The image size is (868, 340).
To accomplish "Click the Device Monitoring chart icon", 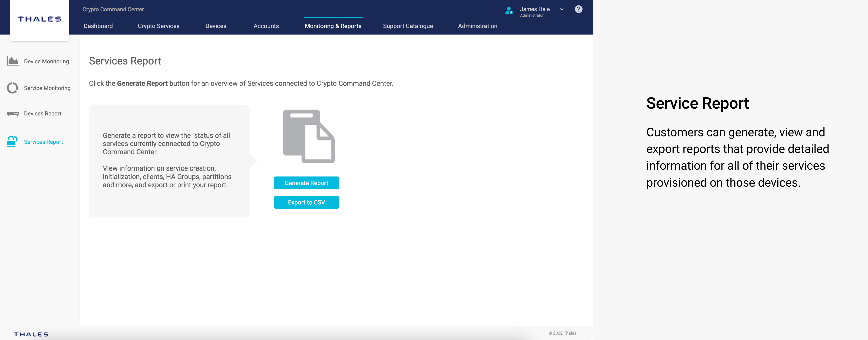I will tap(13, 61).
